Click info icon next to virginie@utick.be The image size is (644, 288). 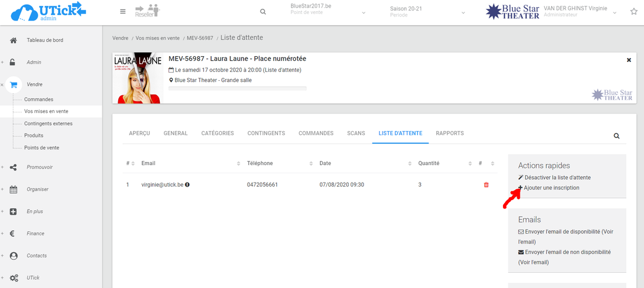tap(187, 185)
